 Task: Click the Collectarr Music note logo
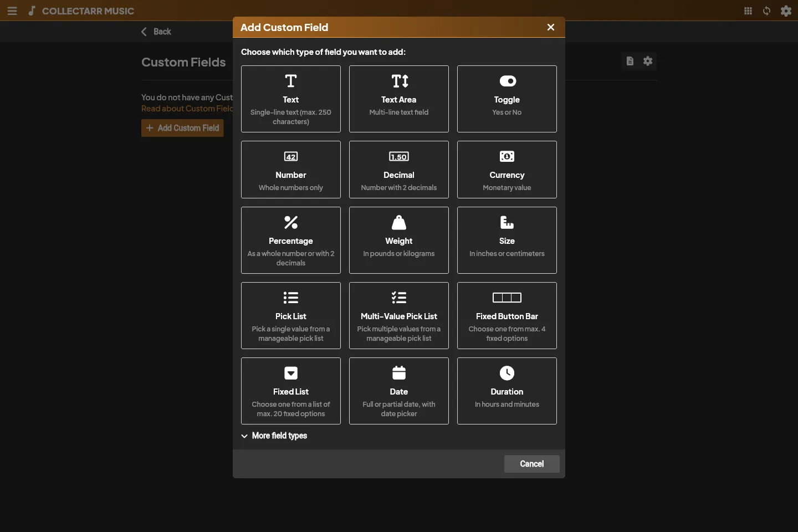(x=32, y=11)
